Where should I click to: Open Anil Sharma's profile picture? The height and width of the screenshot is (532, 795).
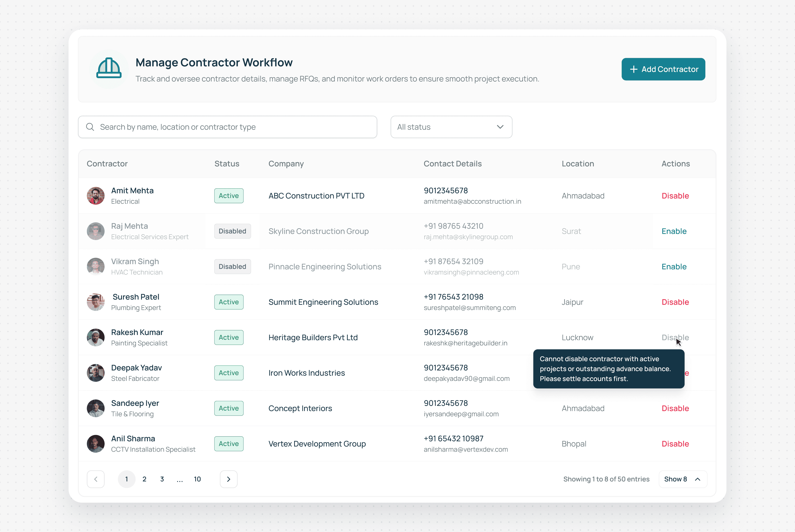(96, 444)
